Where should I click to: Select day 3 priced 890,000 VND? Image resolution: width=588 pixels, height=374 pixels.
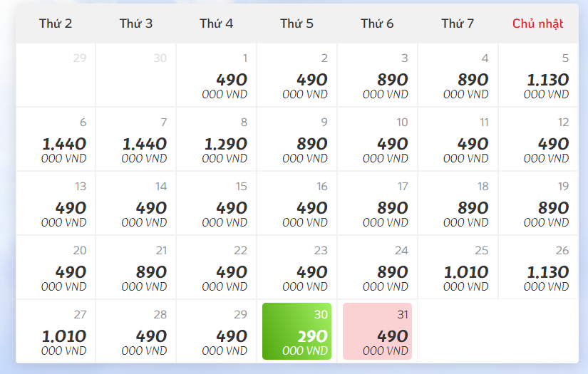377,76
